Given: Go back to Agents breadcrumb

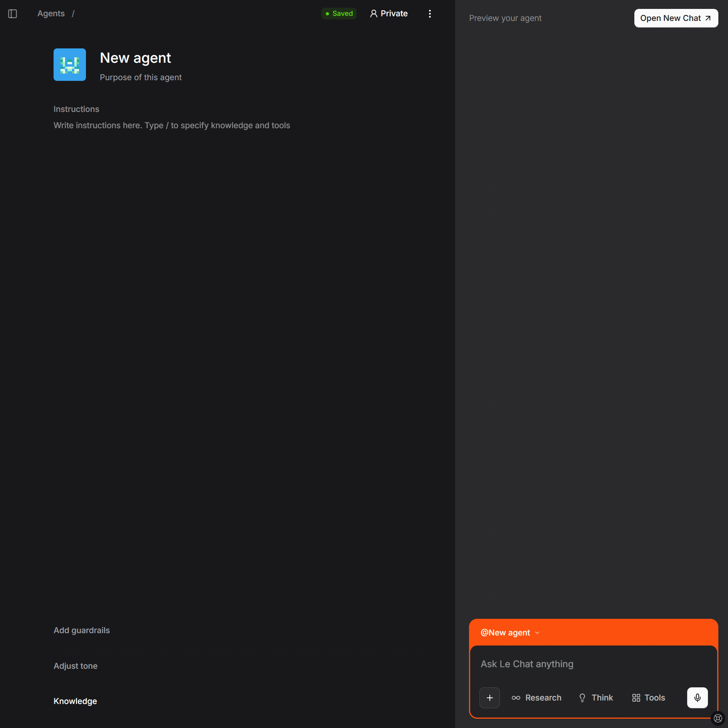Looking at the screenshot, I should coord(51,14).
